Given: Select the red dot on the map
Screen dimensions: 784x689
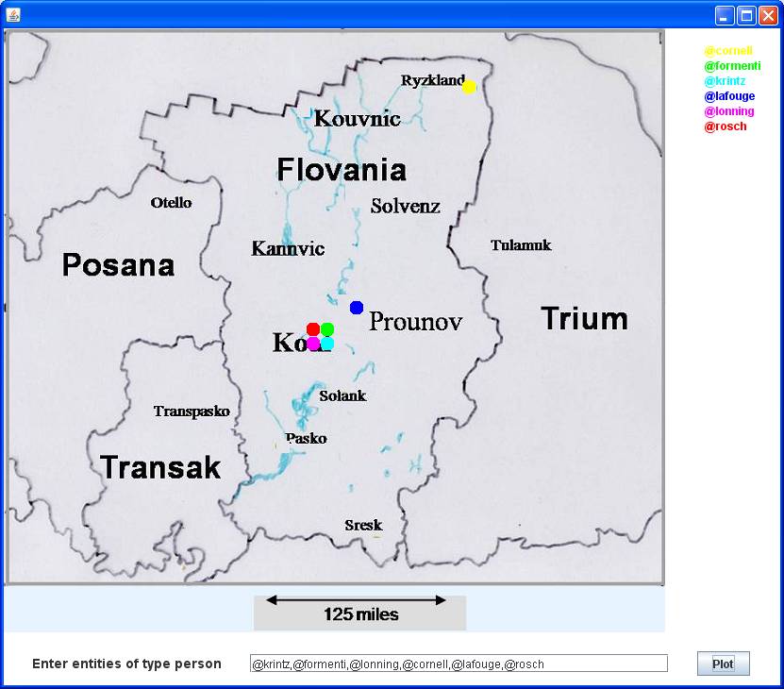Looking at the screenshot, I should tap(313, 329).
